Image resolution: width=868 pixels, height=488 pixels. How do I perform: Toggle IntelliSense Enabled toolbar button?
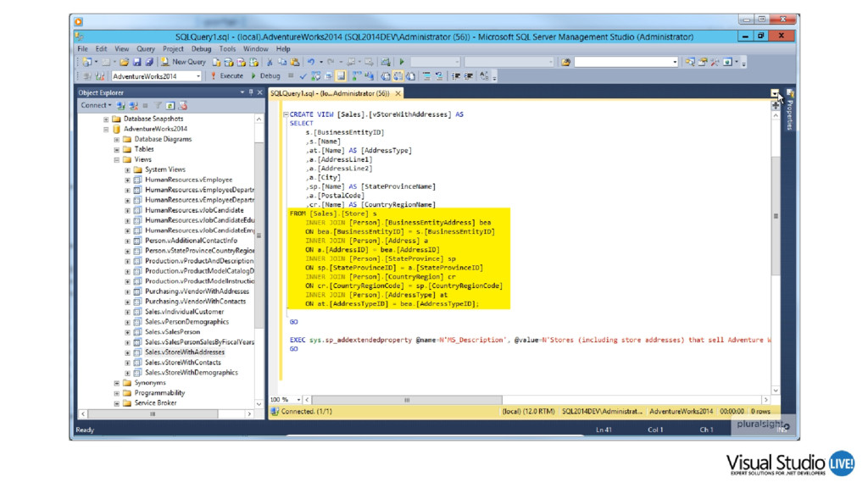341,76
